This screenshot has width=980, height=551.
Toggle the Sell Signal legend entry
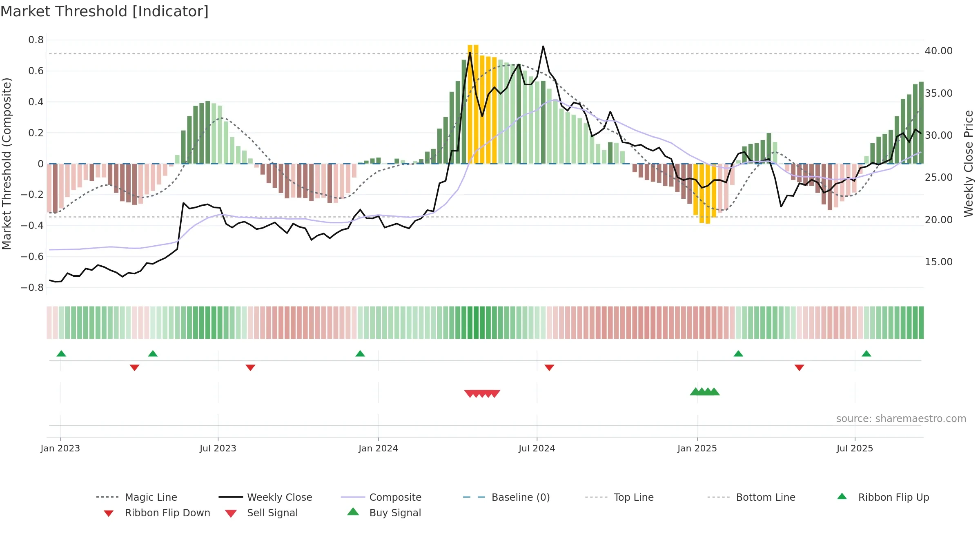(x=261, y=513)
